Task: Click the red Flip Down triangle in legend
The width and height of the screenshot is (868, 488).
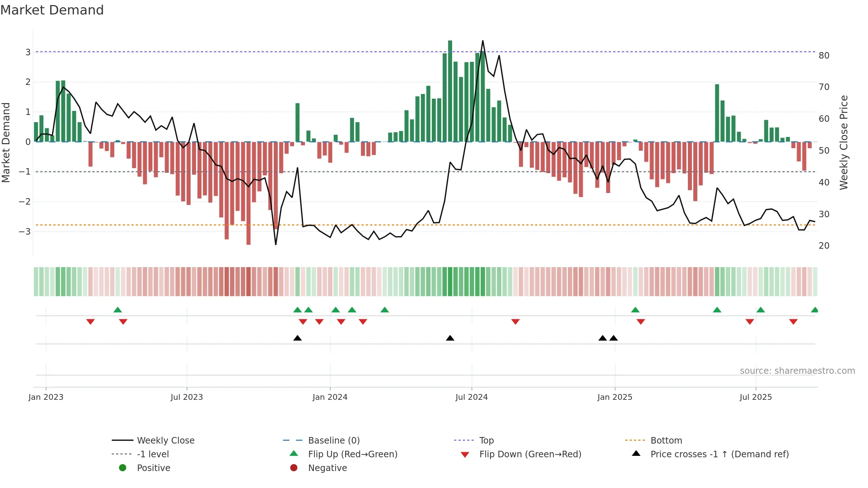Action: point(465,455)
